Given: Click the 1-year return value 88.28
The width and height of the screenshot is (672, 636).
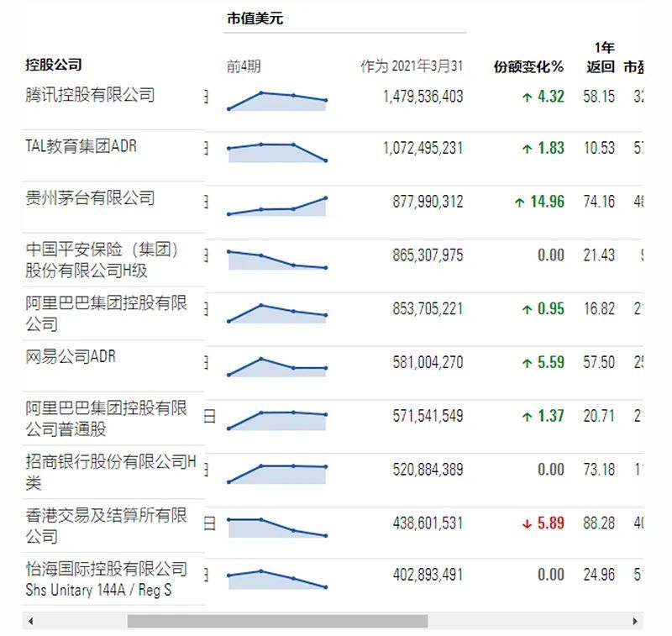Looking at the screenshot, I should pos(599,523).
